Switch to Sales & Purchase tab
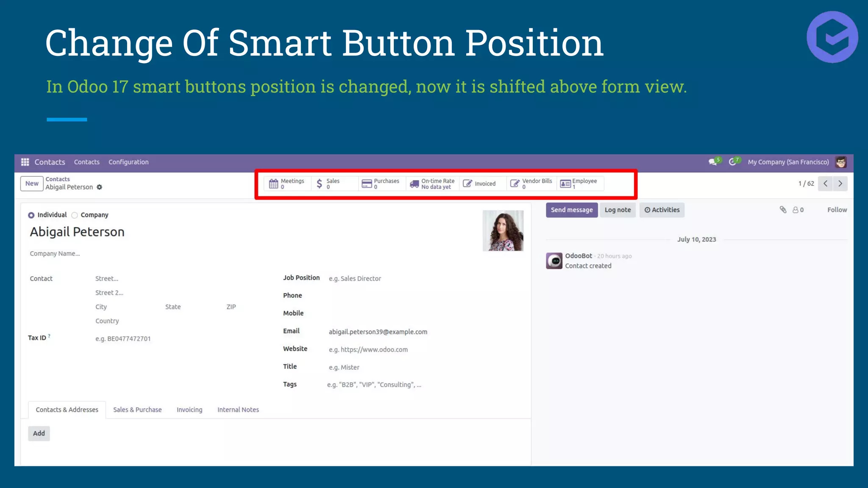Viewport: 868px width, 488px height. coord(137,410)
